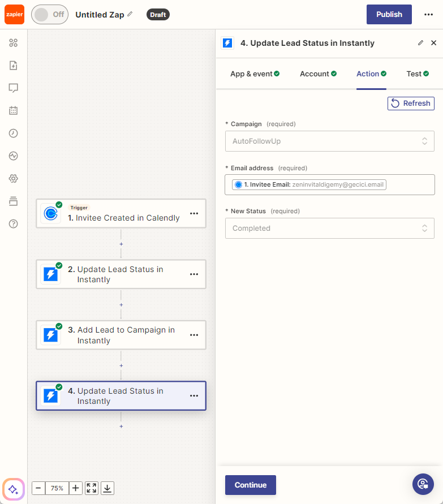Add step between steps 1 and 2
The image size is (443, 504).
coord(121,244)
